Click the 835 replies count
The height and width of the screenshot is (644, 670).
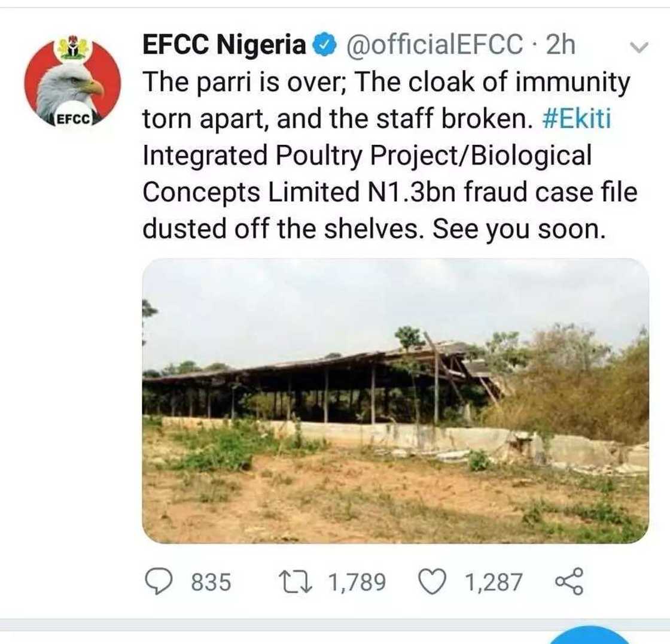[x=211, y=582]
